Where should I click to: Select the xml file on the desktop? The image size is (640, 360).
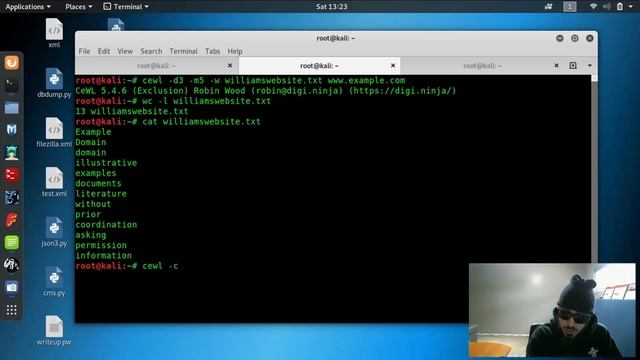[54, 33]
